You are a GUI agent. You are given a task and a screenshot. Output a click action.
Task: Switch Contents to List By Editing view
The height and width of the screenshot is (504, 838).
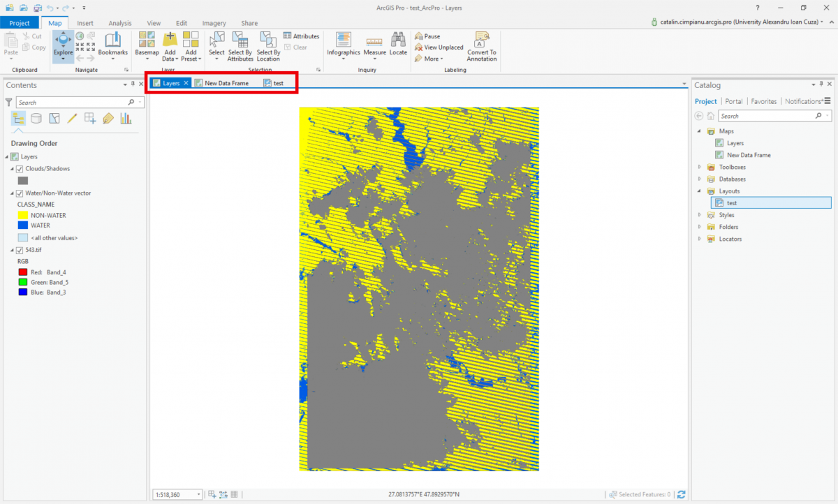(71, 118)
